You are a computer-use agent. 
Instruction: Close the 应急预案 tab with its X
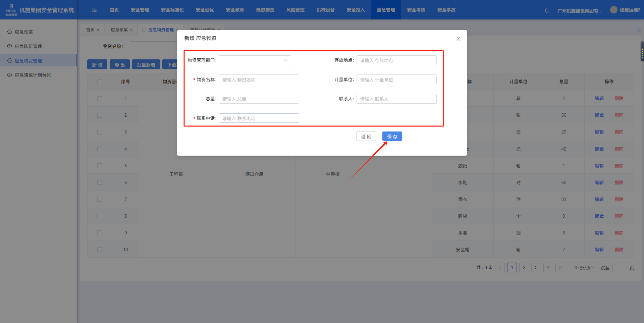tap(131, 30)
